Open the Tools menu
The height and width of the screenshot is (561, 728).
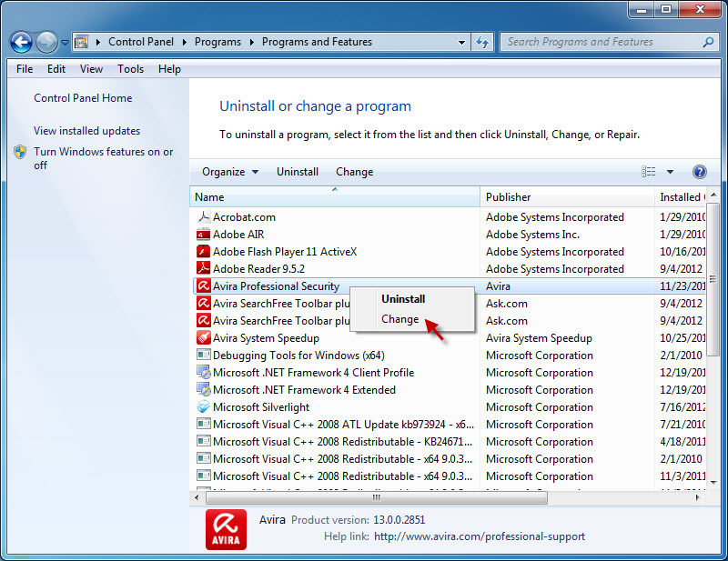130,69
